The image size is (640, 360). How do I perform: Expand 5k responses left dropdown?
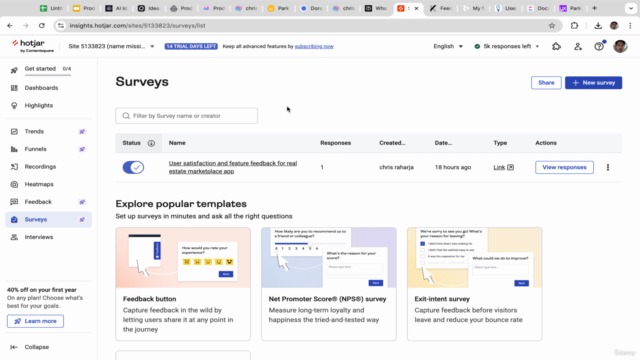tap(507, 46)
